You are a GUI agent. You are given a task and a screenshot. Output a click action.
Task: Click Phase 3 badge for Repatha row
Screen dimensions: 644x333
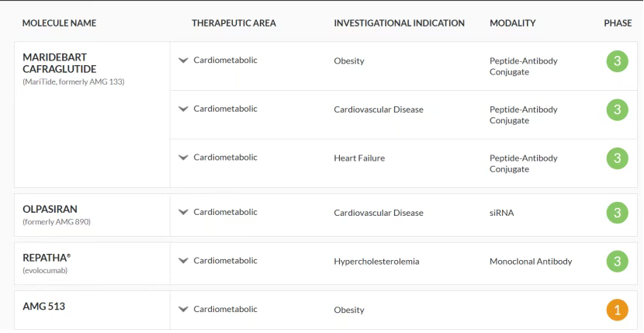(617, 262)
